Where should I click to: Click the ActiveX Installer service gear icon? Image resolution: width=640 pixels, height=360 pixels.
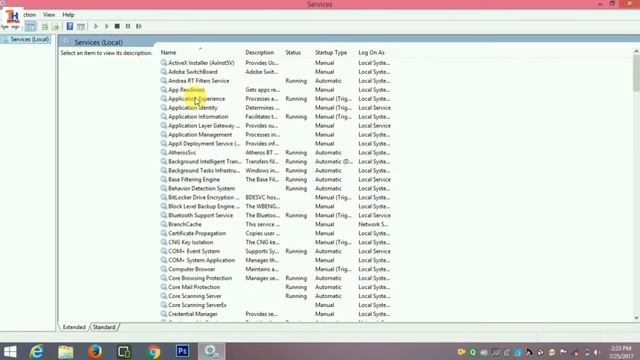click(164, 63)
